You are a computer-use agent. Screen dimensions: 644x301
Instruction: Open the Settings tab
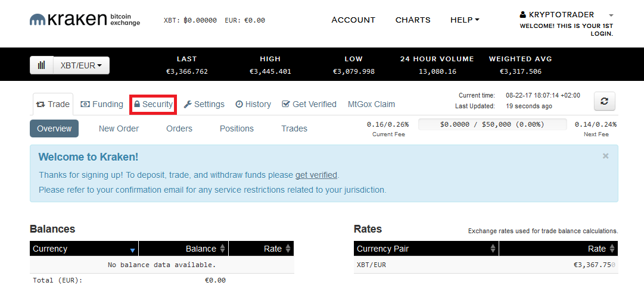pyautogui.click(x=204, y=104)
